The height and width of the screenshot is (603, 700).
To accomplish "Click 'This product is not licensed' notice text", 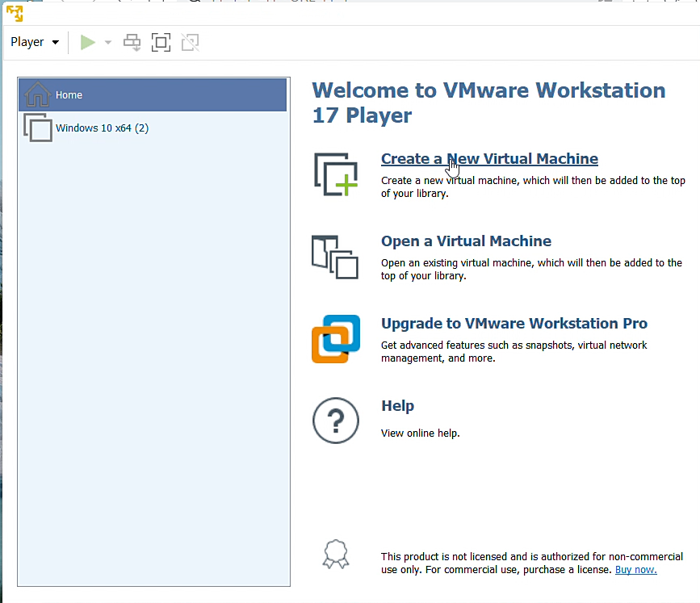I will pyautogui.click(x=532, y=563).
